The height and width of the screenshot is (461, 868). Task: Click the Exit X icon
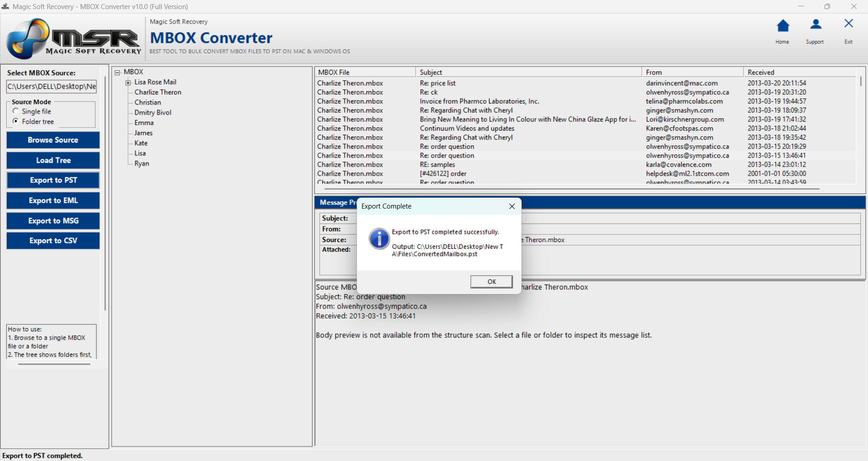[849, 24]
